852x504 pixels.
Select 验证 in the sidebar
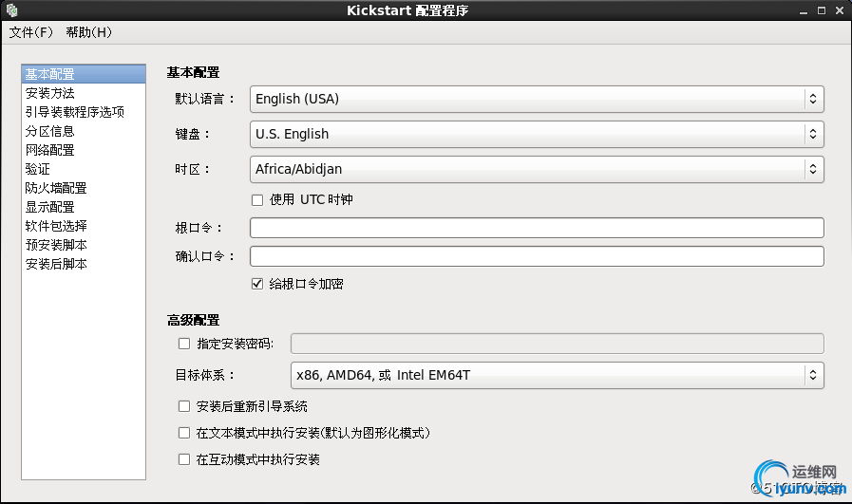pos(84,169)
